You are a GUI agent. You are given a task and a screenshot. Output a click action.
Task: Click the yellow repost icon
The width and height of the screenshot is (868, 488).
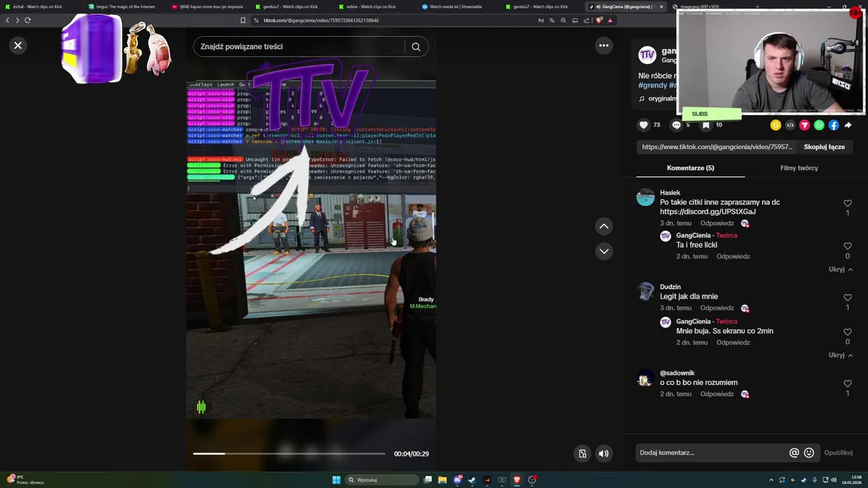[x=776, y=125]
